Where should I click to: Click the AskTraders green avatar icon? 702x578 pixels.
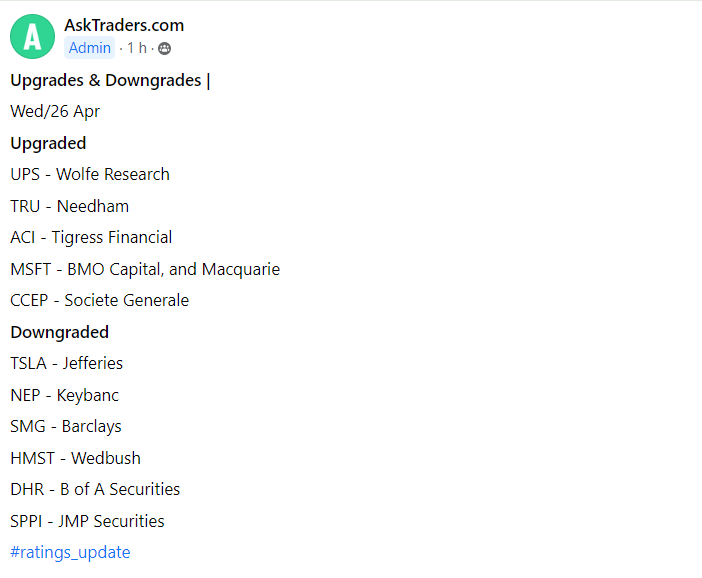pyautogui.click(x=32, y=37)
